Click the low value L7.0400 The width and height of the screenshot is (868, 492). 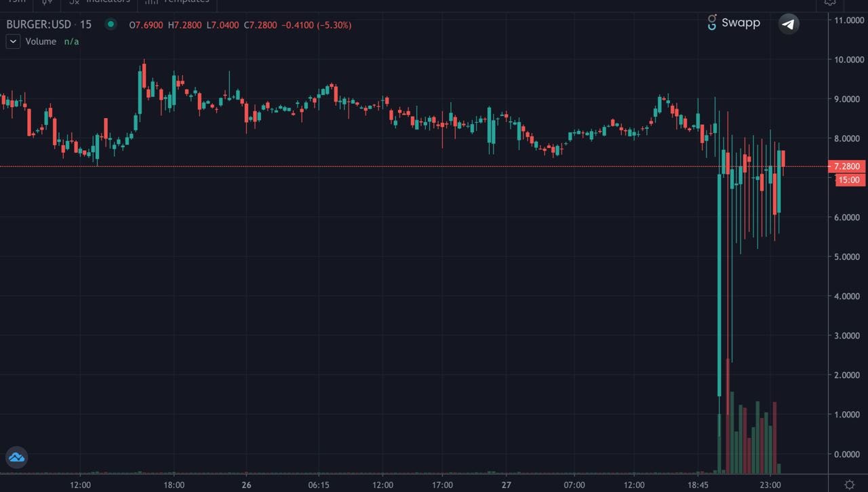click(222, 25)
